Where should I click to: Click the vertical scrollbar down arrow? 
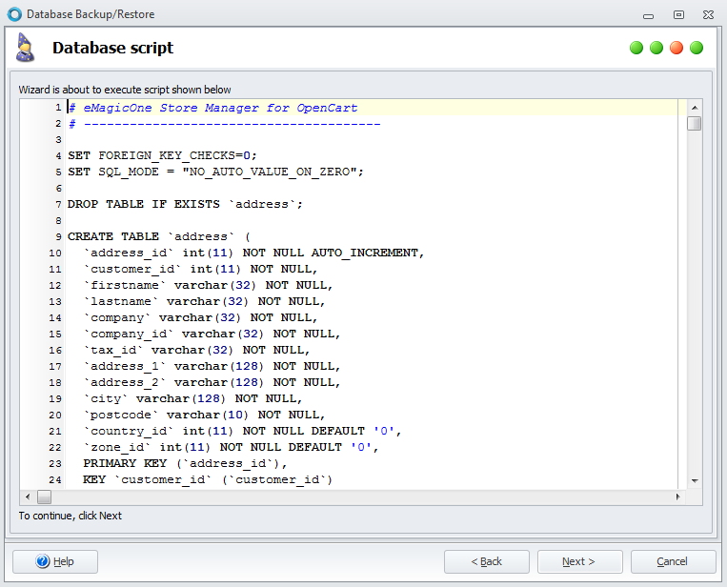pyautogui.click(x=695, y=481)
